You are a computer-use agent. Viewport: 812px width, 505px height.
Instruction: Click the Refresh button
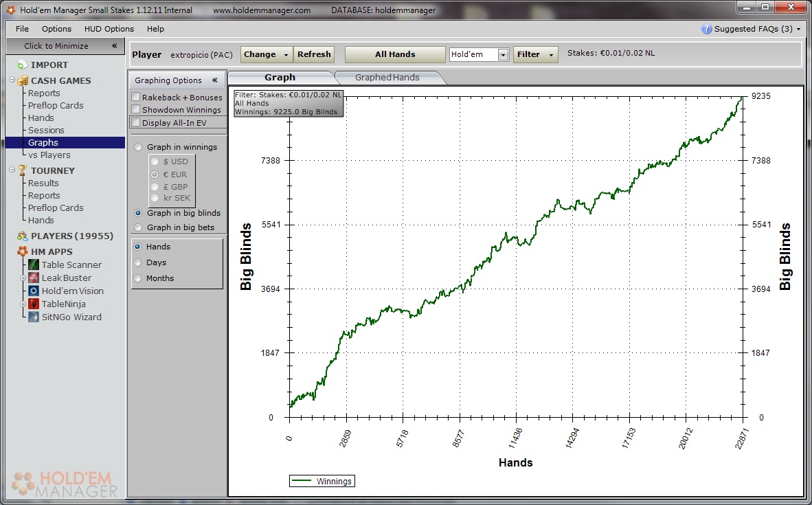(x=314, y=54)
